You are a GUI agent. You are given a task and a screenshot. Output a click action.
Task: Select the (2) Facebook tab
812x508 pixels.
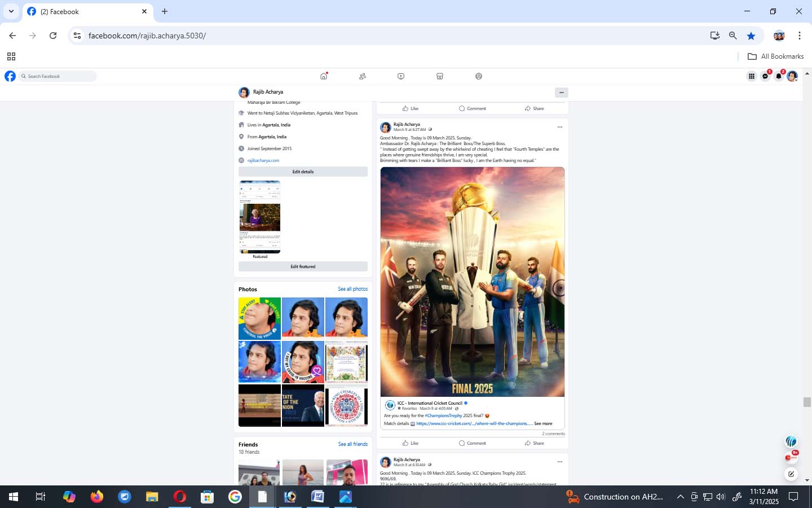(x=87, y=11)
